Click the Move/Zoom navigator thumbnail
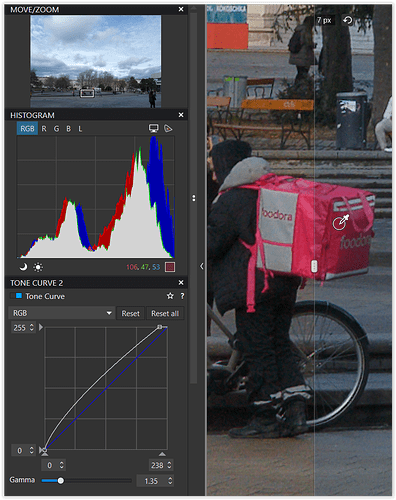 click(x=96, y=61)
